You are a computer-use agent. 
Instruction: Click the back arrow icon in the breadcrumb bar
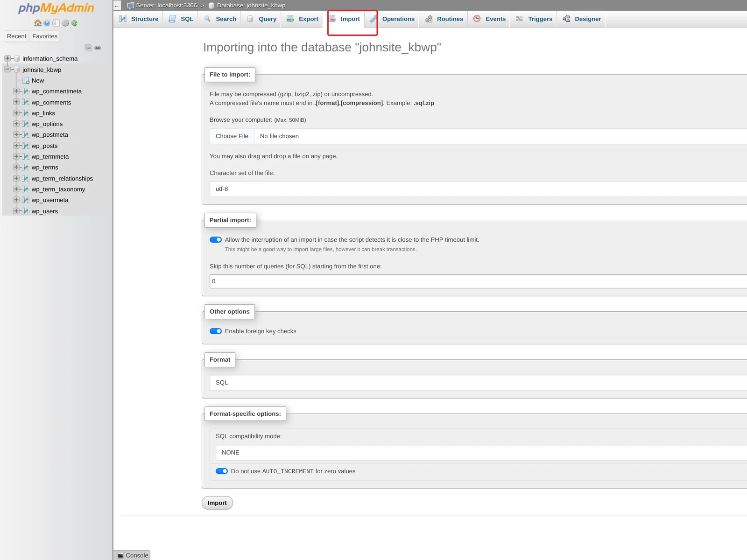pos(117,6)
